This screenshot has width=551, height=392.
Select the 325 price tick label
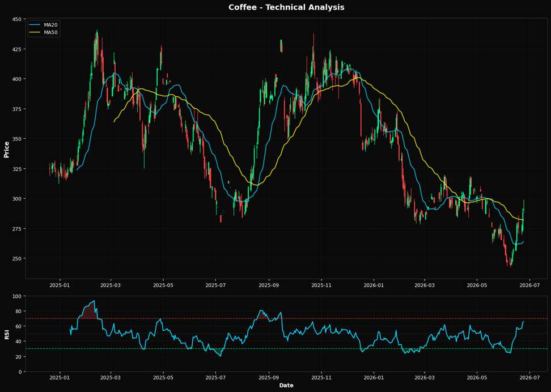pos(17,169)
